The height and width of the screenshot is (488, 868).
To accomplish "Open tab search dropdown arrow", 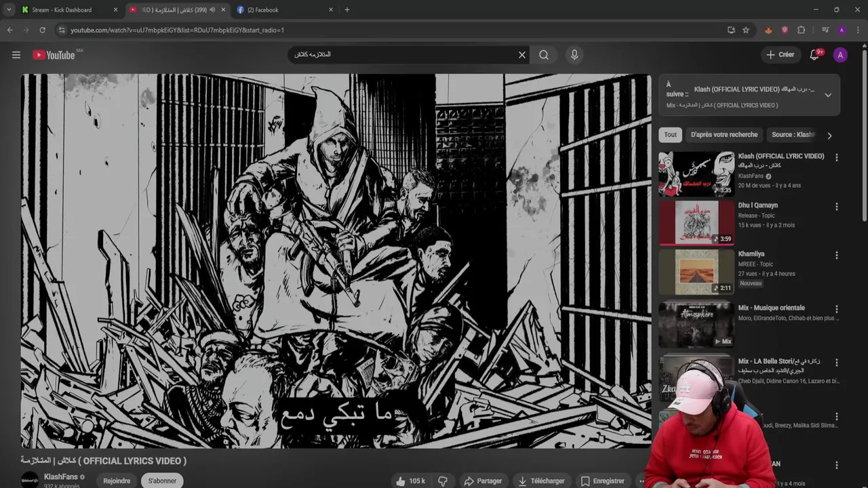I will click(x=8, y=9).
